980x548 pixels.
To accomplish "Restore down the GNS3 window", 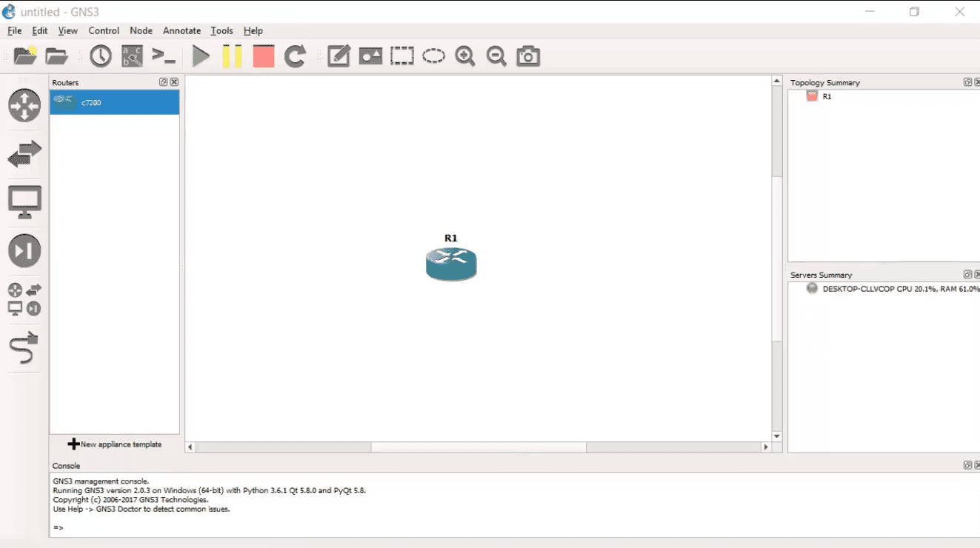I will (x=915, y=12).
